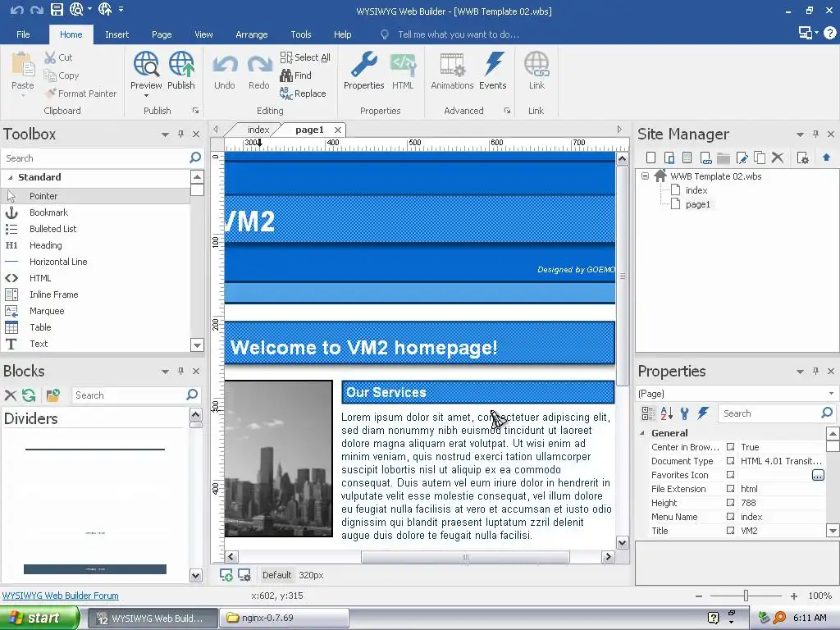Toggle the File Extension property box
The image size is (840, 630).
(730, 489)
